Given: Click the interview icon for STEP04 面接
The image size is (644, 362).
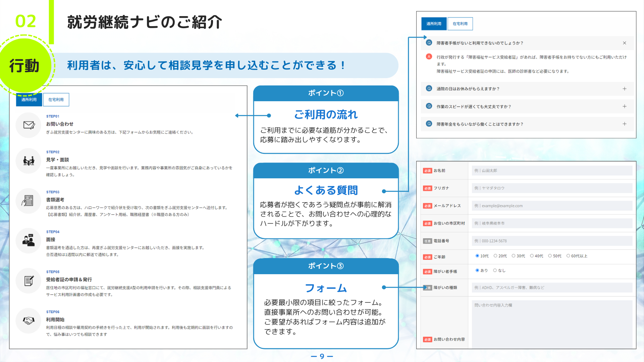Looking at the screenshot, I should (x=29, y=240).
